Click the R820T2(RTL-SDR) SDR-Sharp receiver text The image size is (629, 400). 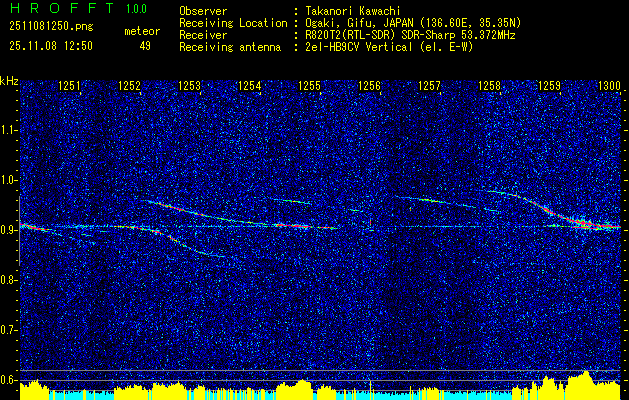[x=410, y=35]
